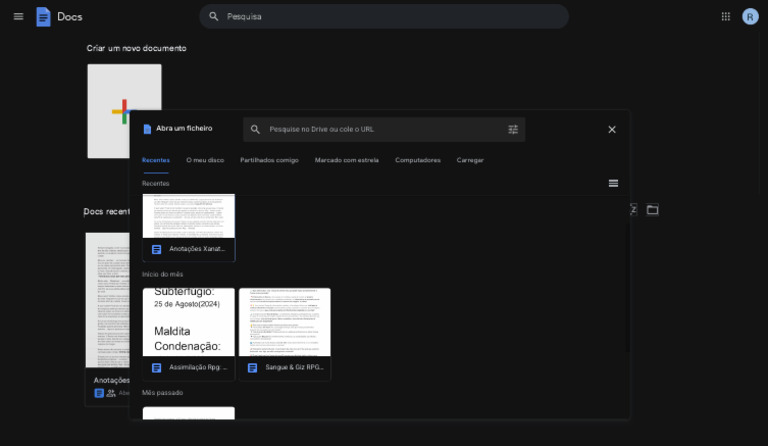The width and height of the screenshot is (768, 446).
Task: Click Docs icon beside Sangue & Giz
Action: (252, 368)
